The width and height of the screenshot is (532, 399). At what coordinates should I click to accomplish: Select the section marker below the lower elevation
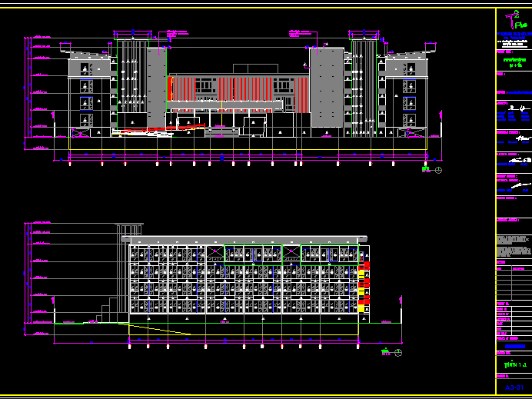[393, 353]
